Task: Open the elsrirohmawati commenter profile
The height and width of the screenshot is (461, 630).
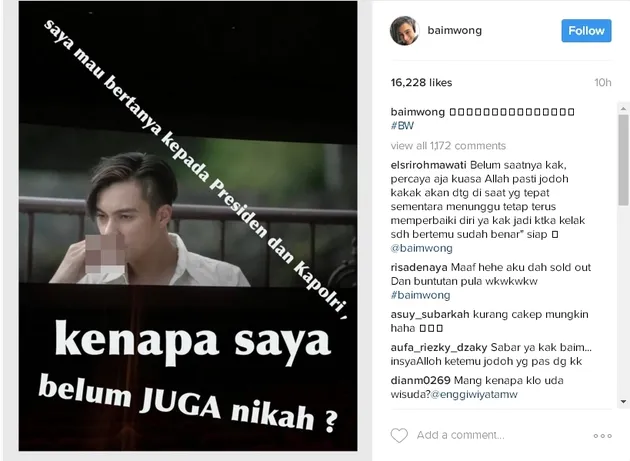Action: (x=428, y=165)
